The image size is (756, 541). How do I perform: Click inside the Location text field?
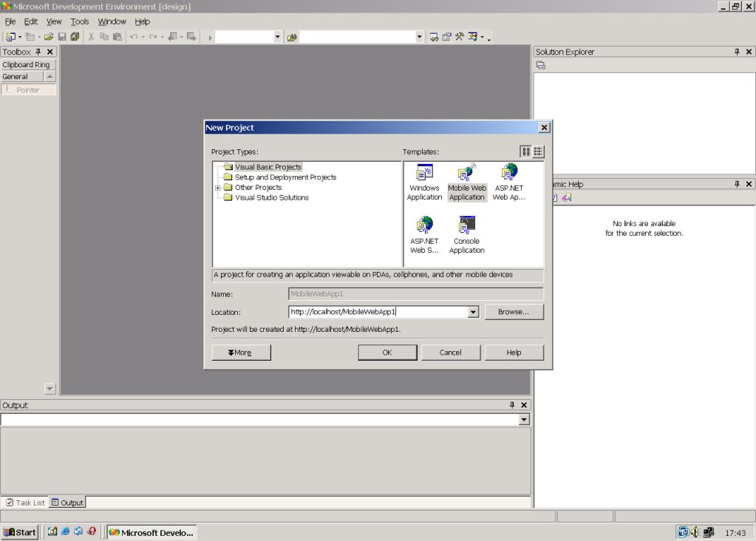pos(378,312)
